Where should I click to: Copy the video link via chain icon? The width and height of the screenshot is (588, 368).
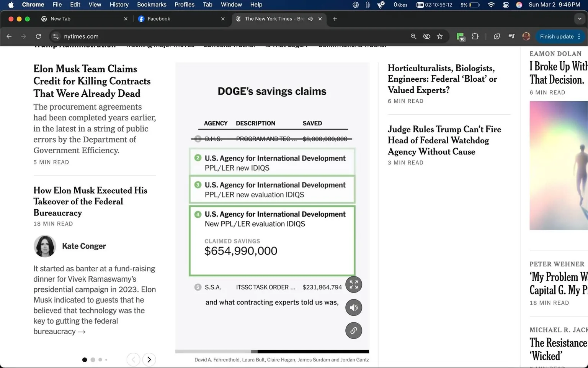(x=353, y=330)
